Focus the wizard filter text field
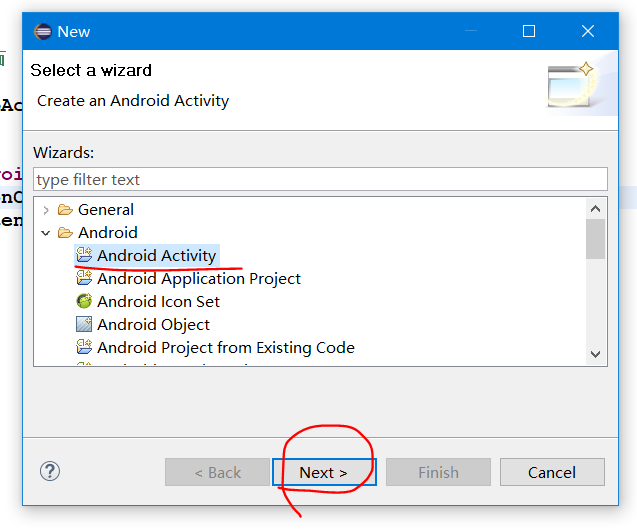 (x=320, y=179)
